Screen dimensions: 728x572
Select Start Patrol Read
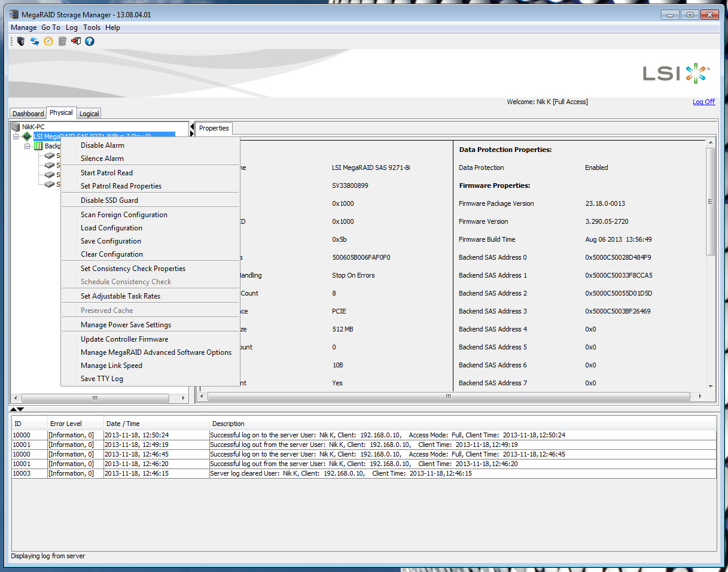[106, 173]
